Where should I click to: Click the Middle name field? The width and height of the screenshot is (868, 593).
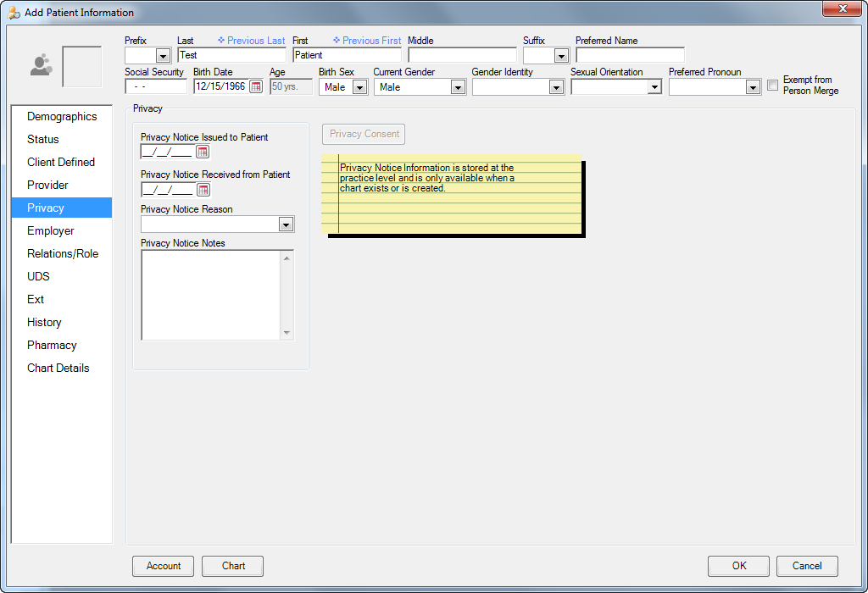462,55
